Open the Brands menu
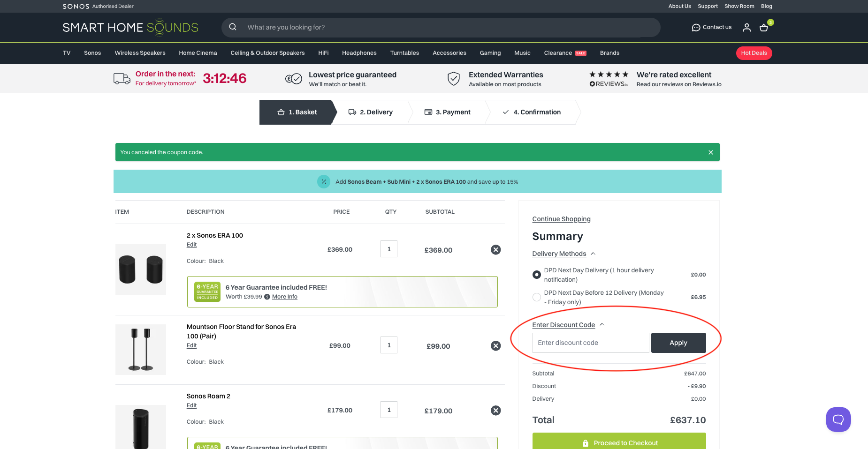 point(609,53)
